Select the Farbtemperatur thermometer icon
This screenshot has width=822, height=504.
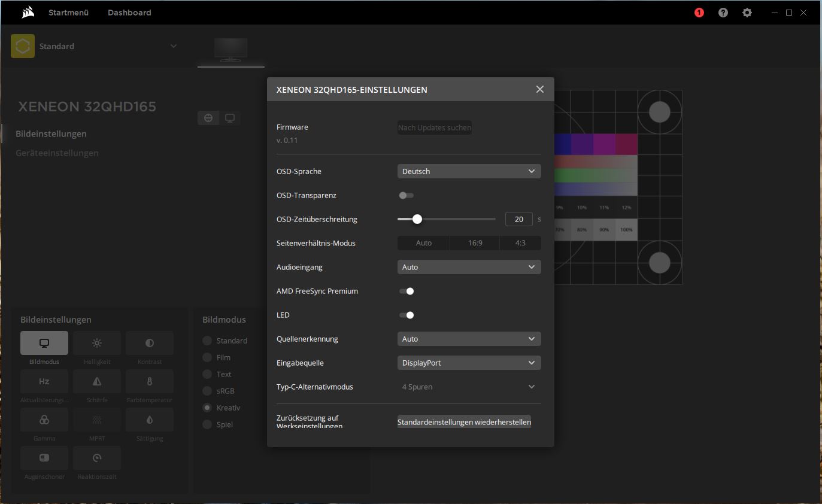150,381
